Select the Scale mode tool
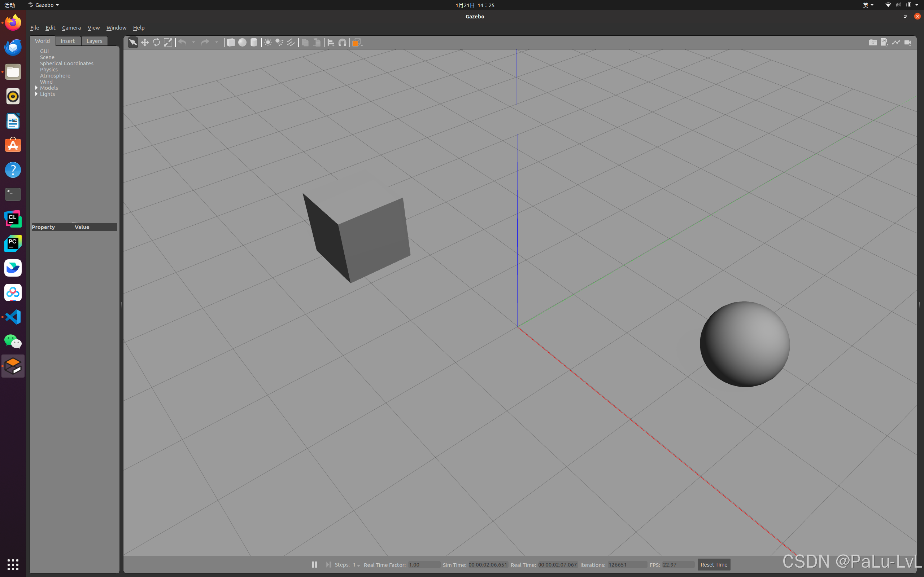 tap(168, 42)
